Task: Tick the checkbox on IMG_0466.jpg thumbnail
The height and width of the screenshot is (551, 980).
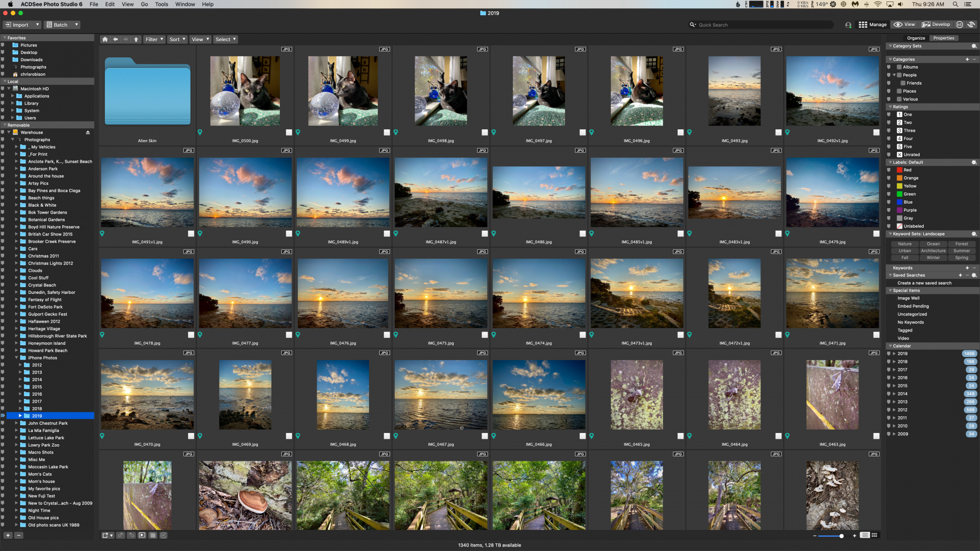Action: pos(582,436)
